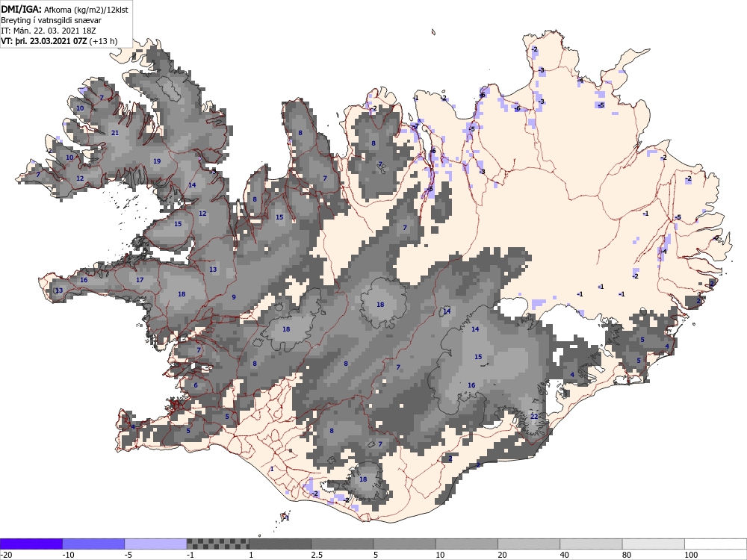Image resolution: width=747 pixels, height=560 pixels.
Task: Click the '-20' legend scale label
Action: click(6, 555)
